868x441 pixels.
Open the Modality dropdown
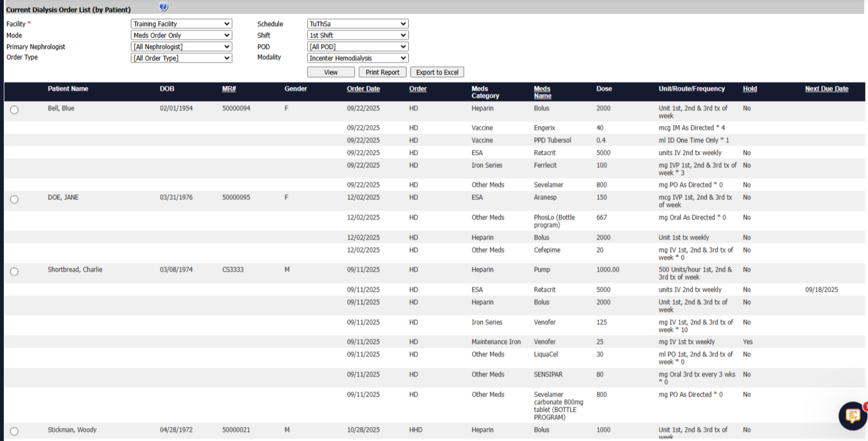pyautogui.click(x=358, y=58)
